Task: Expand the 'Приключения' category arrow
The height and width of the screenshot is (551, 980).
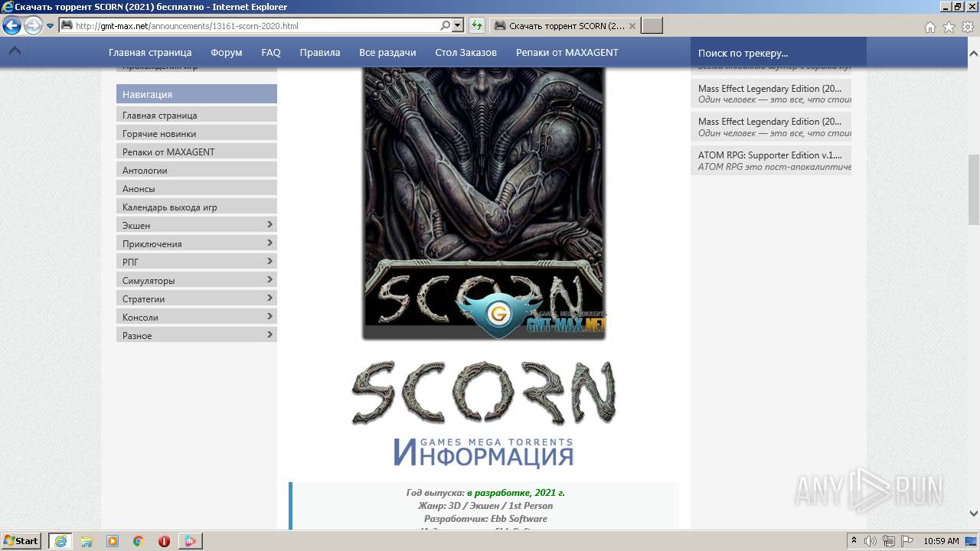Action: 269,243
